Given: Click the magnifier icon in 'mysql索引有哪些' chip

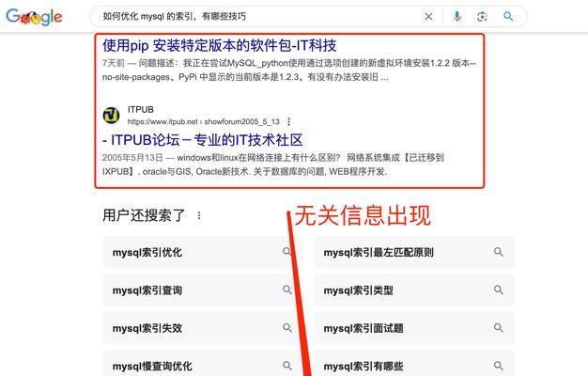Looking at the screenshot, I should coord(499,366).
